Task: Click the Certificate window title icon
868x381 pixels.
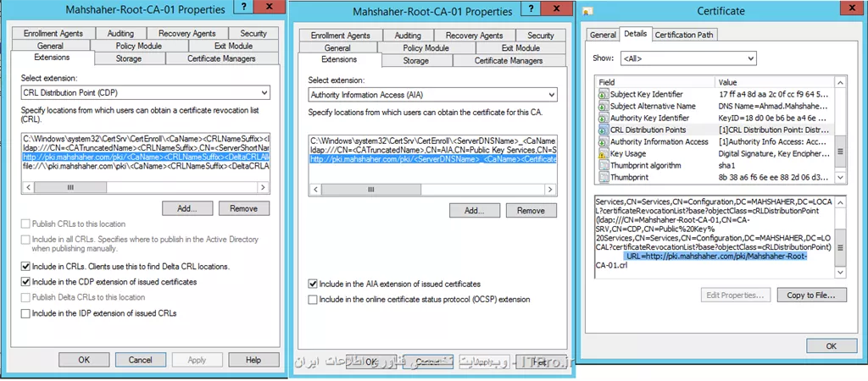Action: [x=589, y=12]
